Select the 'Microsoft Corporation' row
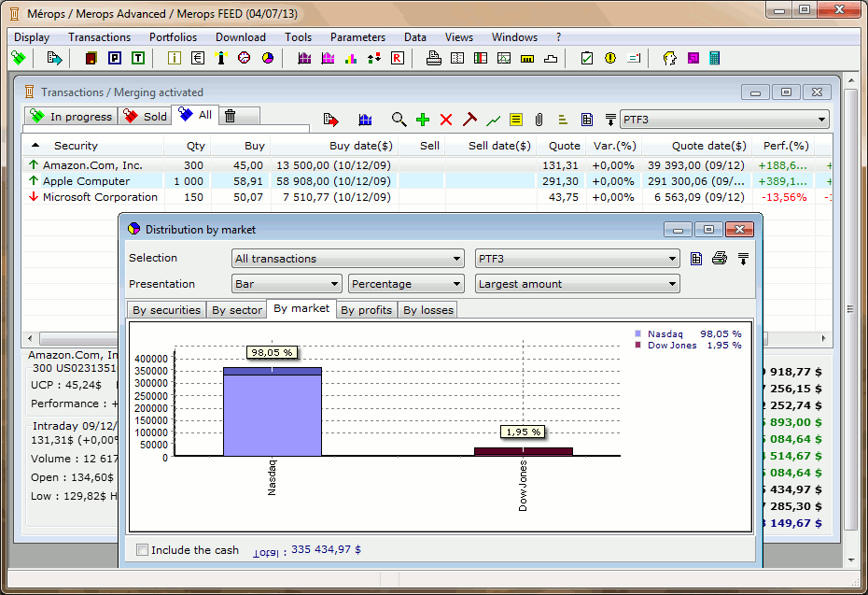Screen dimensions: 868x595 click(427, 197)
